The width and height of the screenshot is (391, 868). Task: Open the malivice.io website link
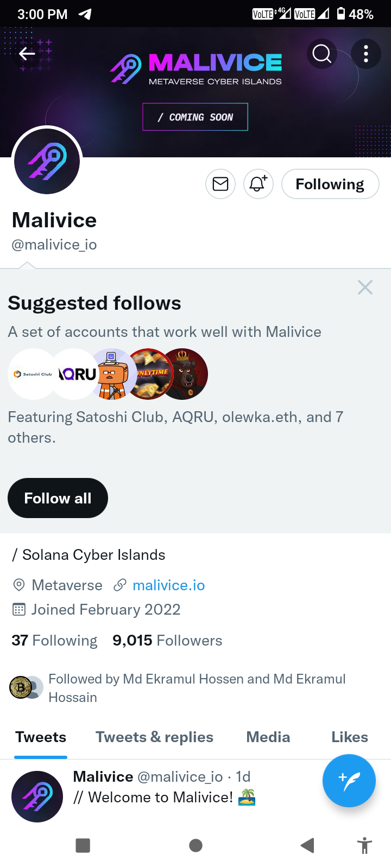coord(168,585)
